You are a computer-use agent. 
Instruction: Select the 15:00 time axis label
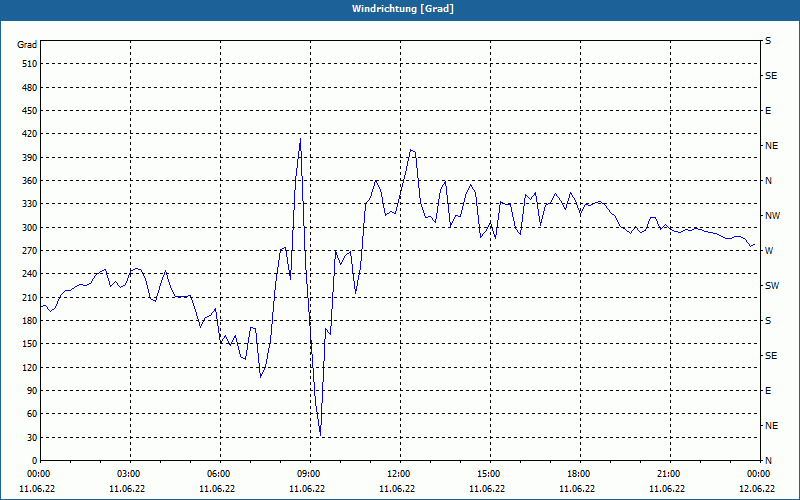[490, 473]
